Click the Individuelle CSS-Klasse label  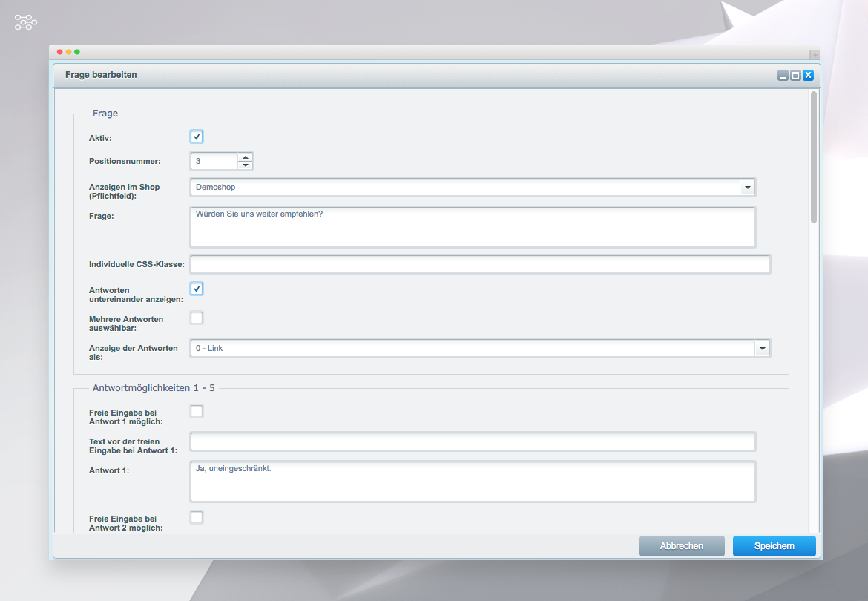point(137,265)
